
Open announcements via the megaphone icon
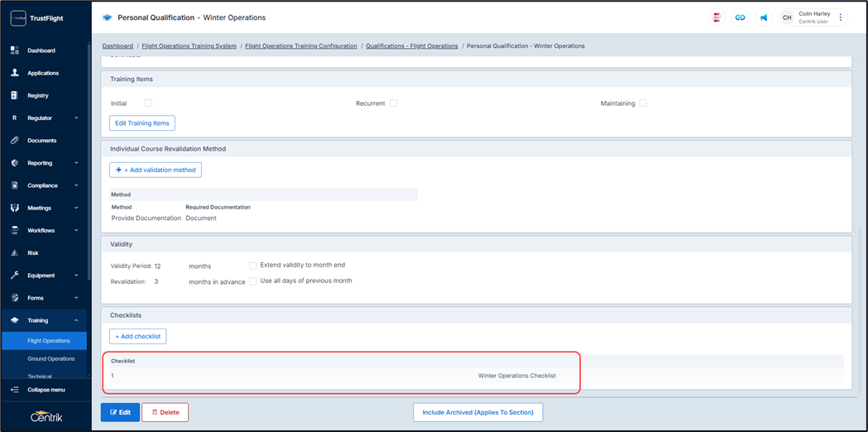(764, 17)
